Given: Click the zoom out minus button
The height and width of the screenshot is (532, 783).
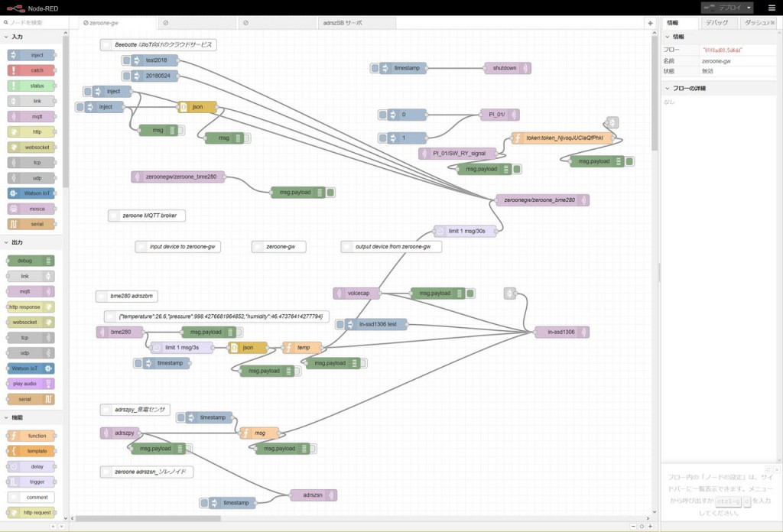Looking at the screenshot, I should [x=633, y=526].
